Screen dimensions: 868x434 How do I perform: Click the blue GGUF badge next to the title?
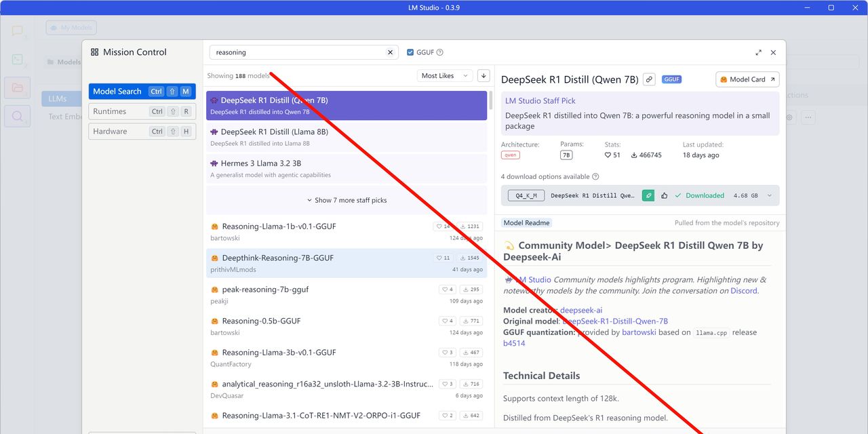pos(672,79)
